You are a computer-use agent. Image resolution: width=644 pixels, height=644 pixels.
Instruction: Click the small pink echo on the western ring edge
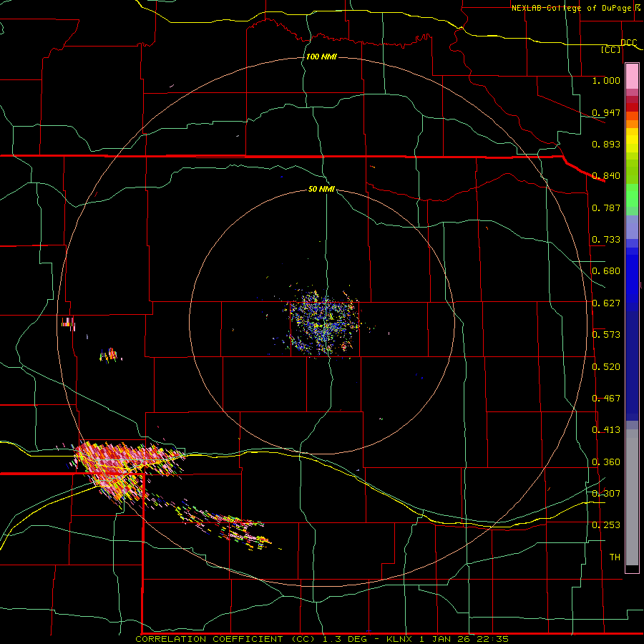tap(68, 323)
